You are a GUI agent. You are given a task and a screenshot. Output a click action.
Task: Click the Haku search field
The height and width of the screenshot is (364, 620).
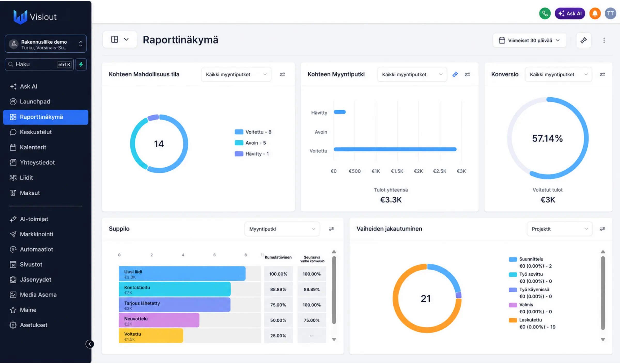[x=39, y=64]
